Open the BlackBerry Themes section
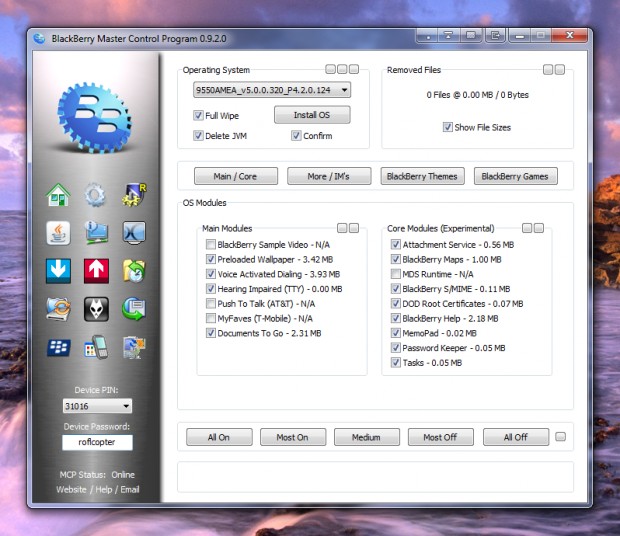The height and width of the screenshot is (536, 620). (x=422, y=176)
